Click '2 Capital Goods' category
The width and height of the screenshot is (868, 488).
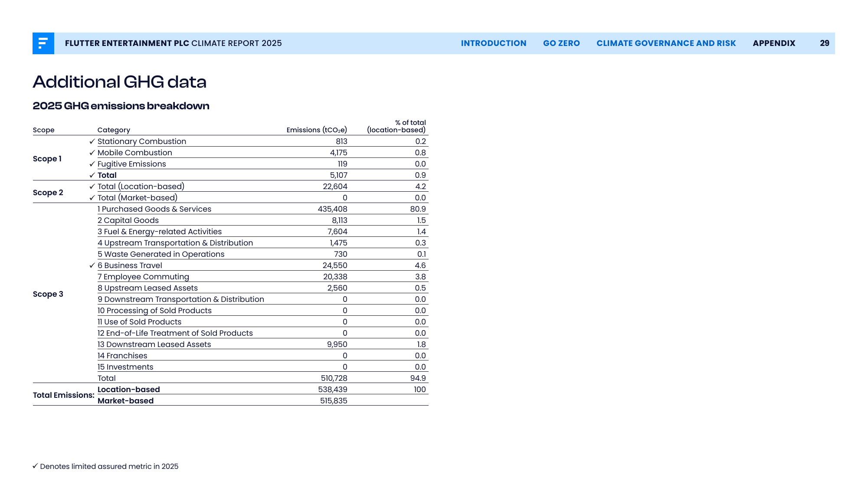pyautogui.click(x=128, y=220)
